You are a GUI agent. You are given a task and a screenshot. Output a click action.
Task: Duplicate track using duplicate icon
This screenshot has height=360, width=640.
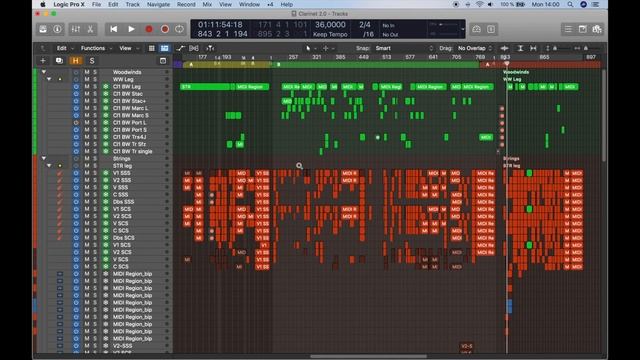click(59, 61)
